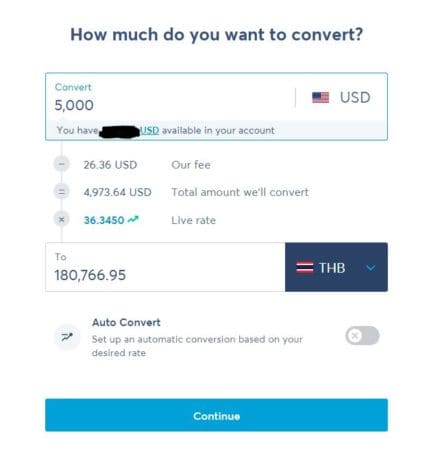This screenshot has height=450, width=429.
Task: Click the US flag icon
Action: 320,98
